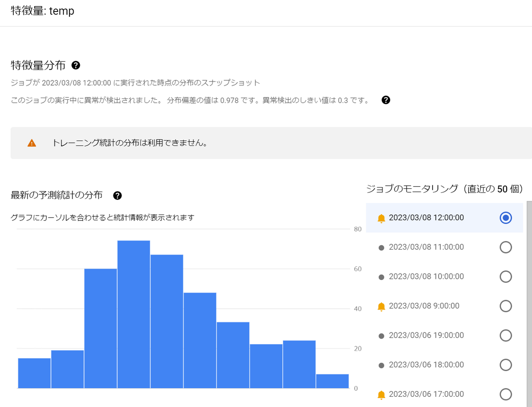
Task: Click the 0 y-axis label
Action: click(356, 388)
